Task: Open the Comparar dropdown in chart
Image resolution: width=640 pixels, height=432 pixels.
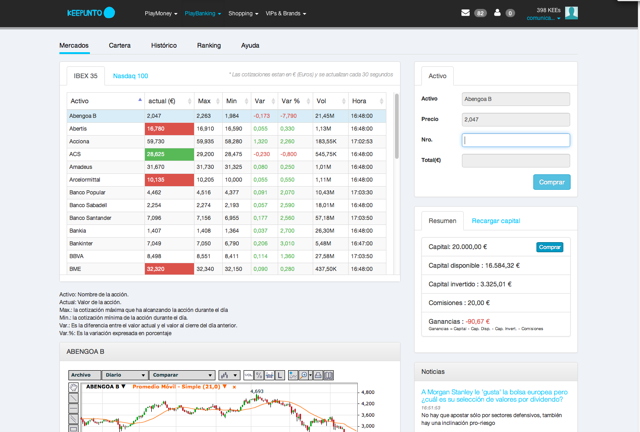Action: click(x=182, y=375)
